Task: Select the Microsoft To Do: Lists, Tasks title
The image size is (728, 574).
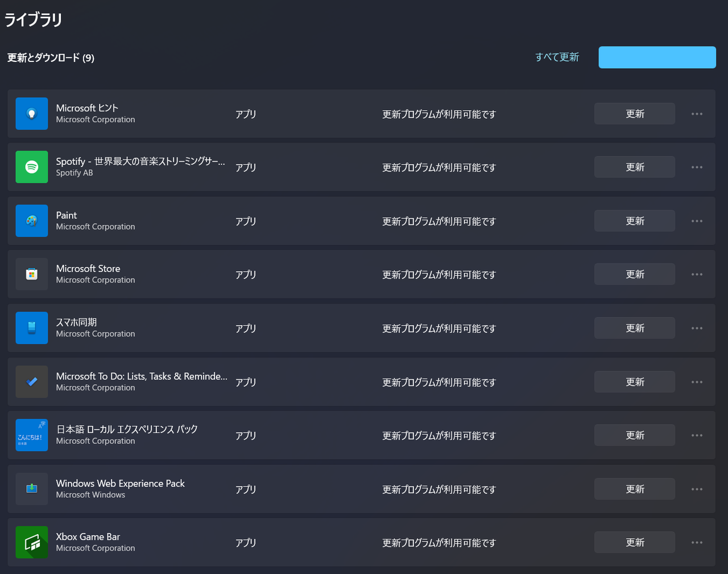Action: [x=142, y=376]
